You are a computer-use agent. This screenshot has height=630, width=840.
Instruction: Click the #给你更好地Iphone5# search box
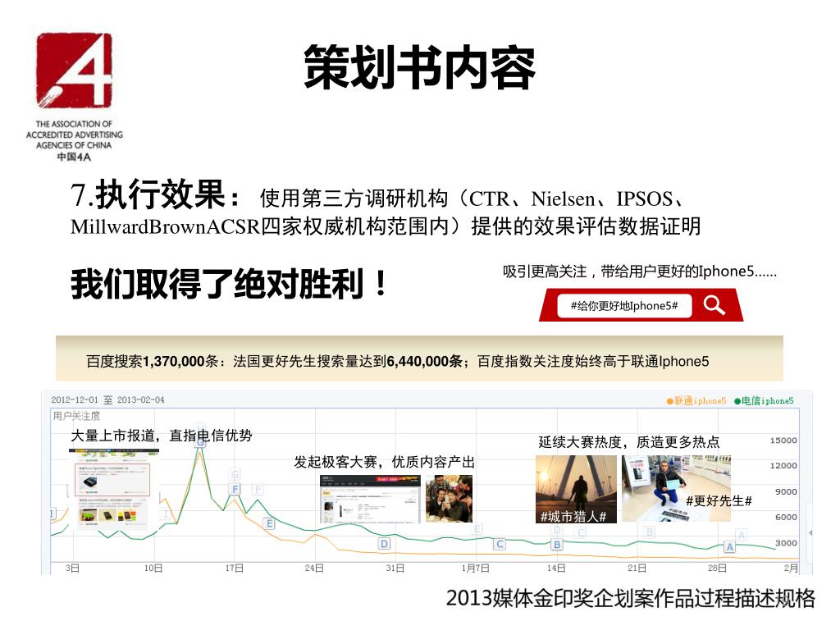click(x=624, y=306)
